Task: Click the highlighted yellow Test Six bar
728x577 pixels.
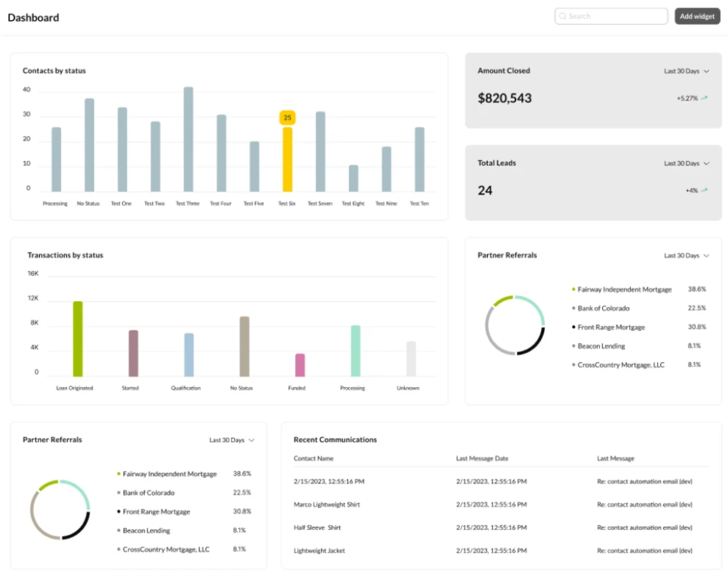Action: click(x=287, y=160)
